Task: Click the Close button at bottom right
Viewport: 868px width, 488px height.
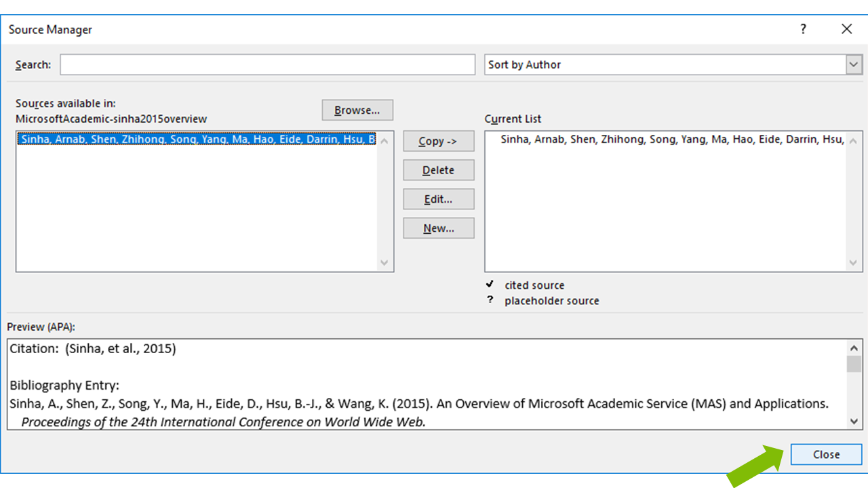Action: pyautogui.click(x=826, y=455)
